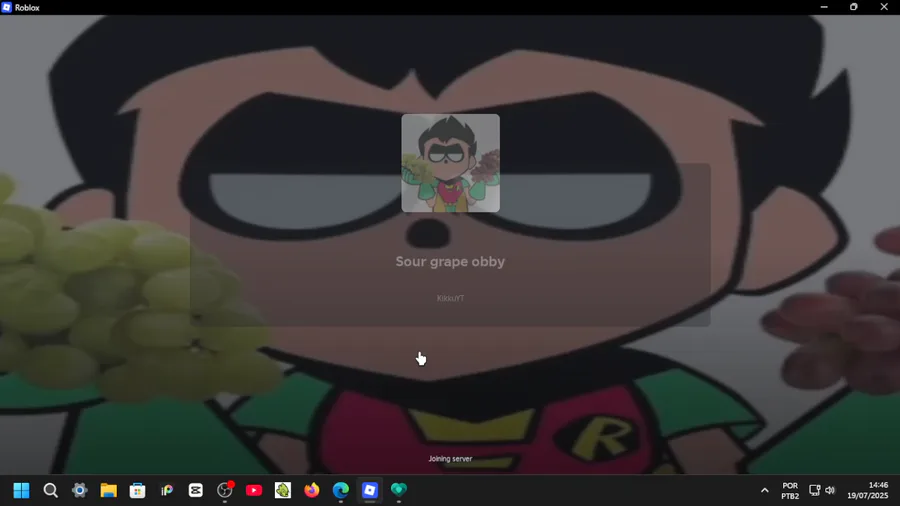Open the volume speaker tray icon
This screenshot has height=506, width=900.
pyautogui.click(x=830, y=491)
